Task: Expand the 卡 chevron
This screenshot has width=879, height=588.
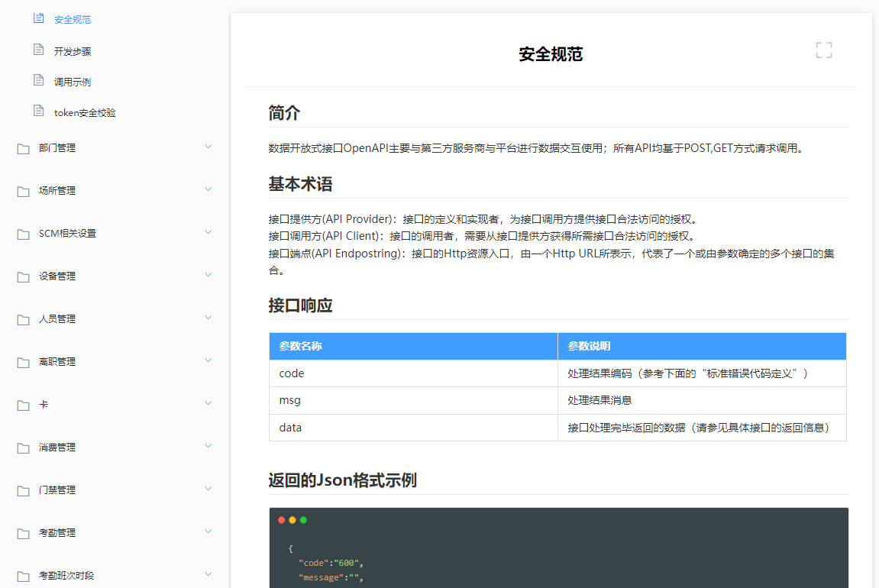Action: point(208,403)
